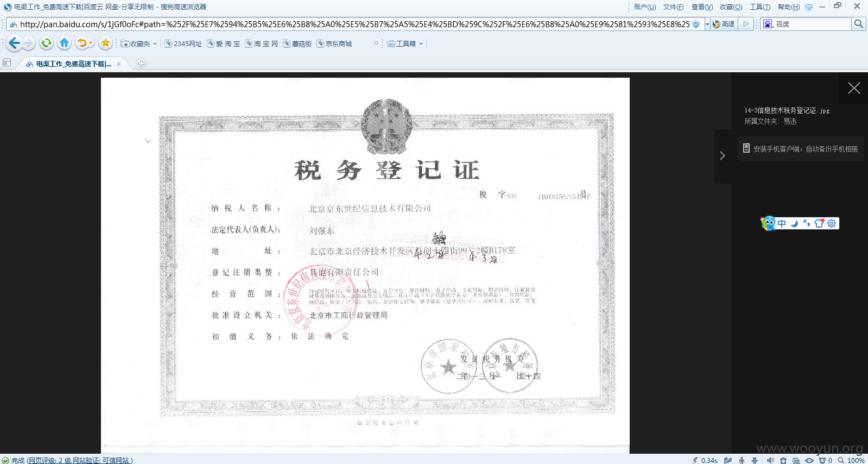Toggle the status bar eye icon
Image resolution: width=868 pixels, height=464 pixels.
tap(809, 460)
